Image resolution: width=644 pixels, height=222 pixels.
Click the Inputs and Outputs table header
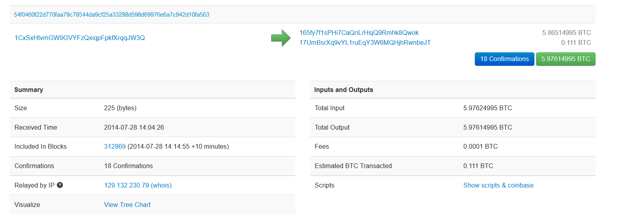(x=343, y=90)
